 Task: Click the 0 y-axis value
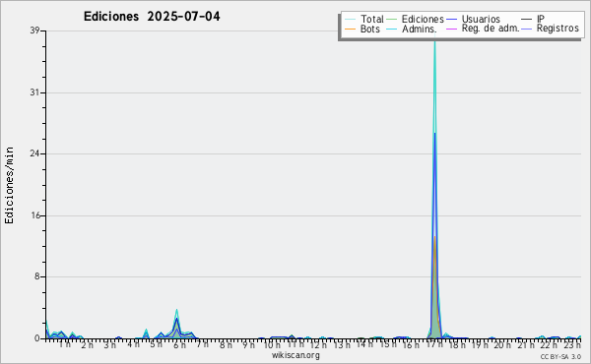(37, 338)
